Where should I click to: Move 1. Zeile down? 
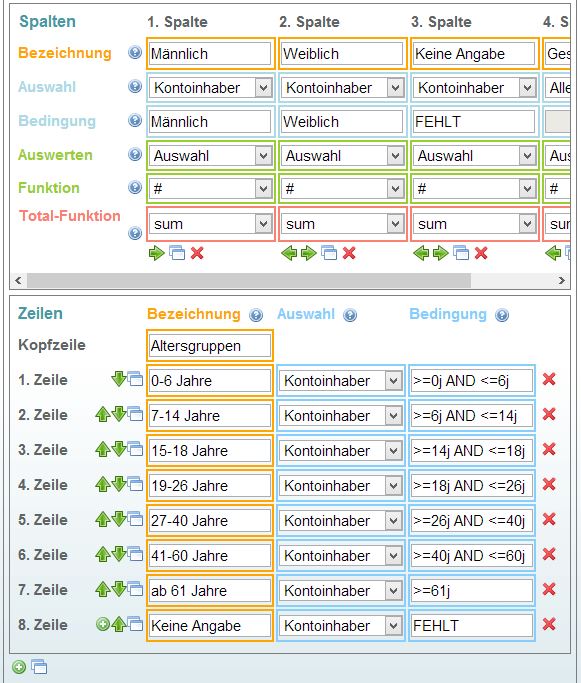tap(118, 379)
